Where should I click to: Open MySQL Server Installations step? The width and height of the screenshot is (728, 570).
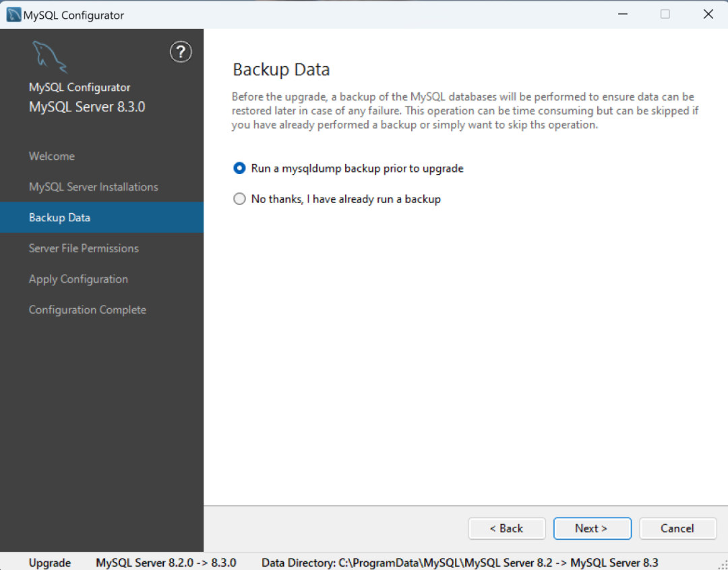(93, 187)
